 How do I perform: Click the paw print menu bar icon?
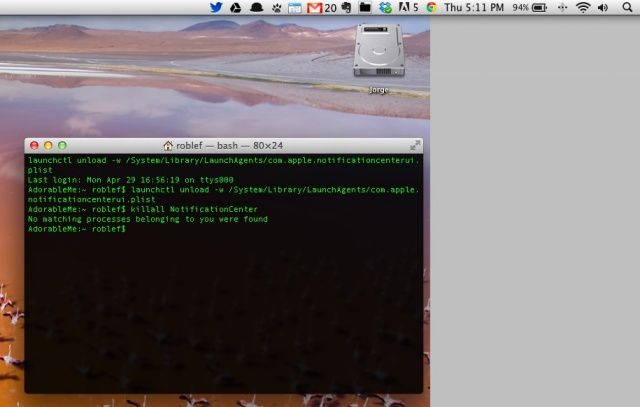275,7
